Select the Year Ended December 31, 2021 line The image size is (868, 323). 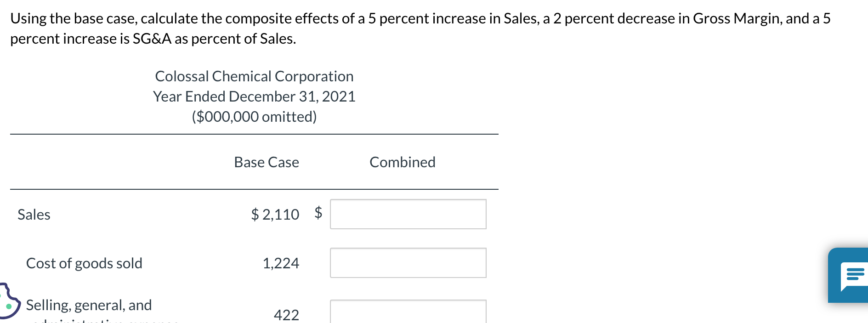[255, 96]
